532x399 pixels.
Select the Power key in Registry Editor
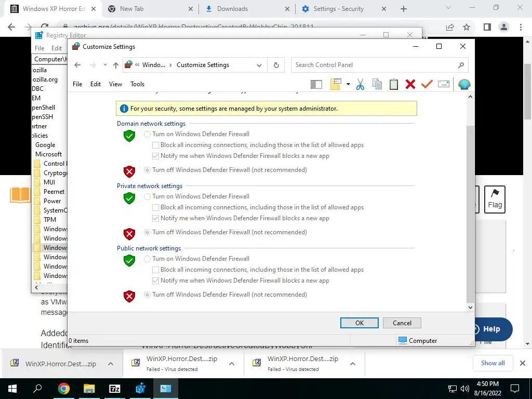[52, 201]
